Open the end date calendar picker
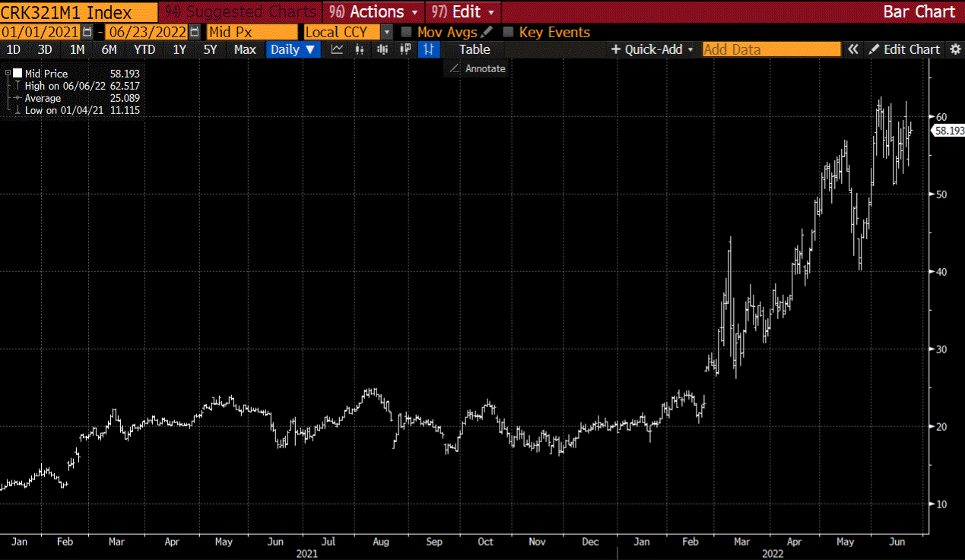965x560 pixels. point(195,32)
